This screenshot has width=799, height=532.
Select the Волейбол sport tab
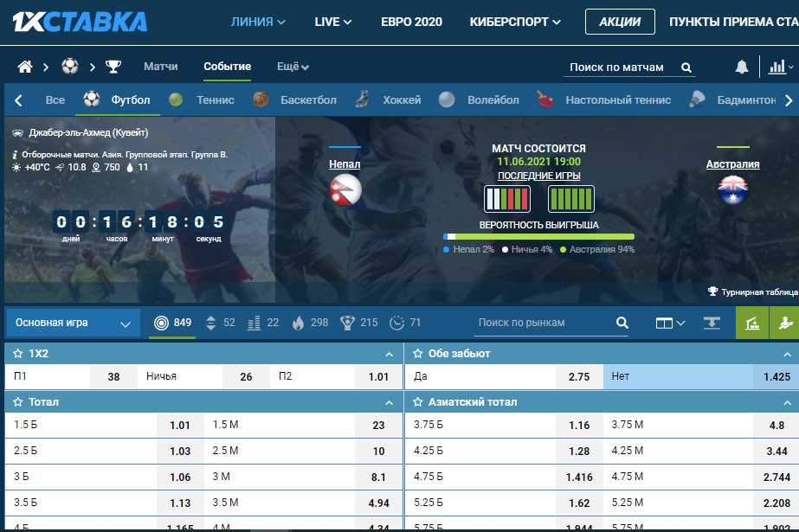[479, 99]
